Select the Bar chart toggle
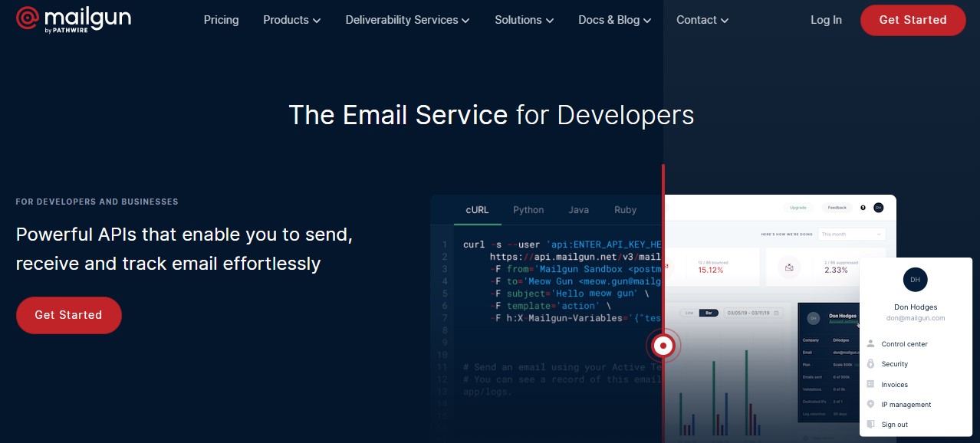Viewport: 980px width, 443px height. (x=709, y=313)
